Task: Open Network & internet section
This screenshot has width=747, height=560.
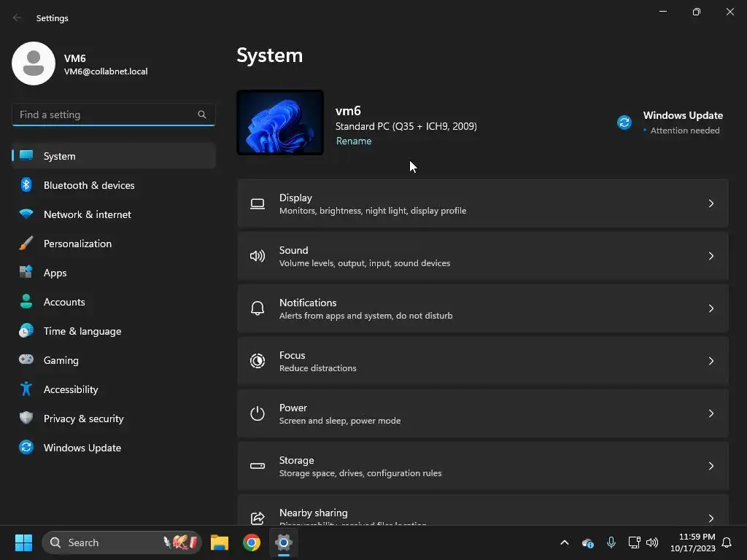Action: click(x=114, y=214)
